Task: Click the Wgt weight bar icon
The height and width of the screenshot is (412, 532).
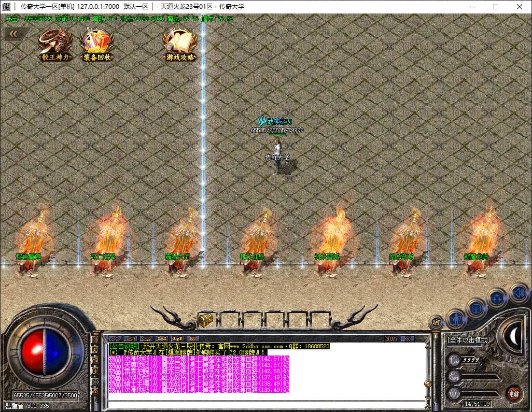Action: 454,393
